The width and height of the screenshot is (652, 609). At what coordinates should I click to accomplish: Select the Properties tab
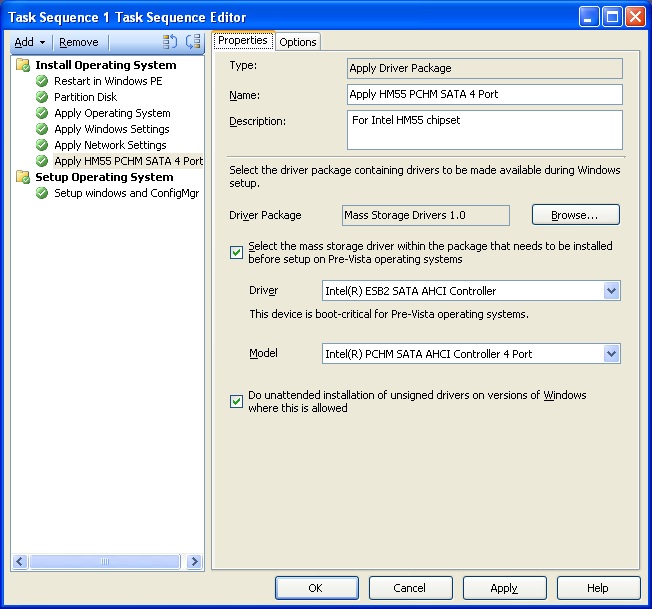click(x=243, y=40)
